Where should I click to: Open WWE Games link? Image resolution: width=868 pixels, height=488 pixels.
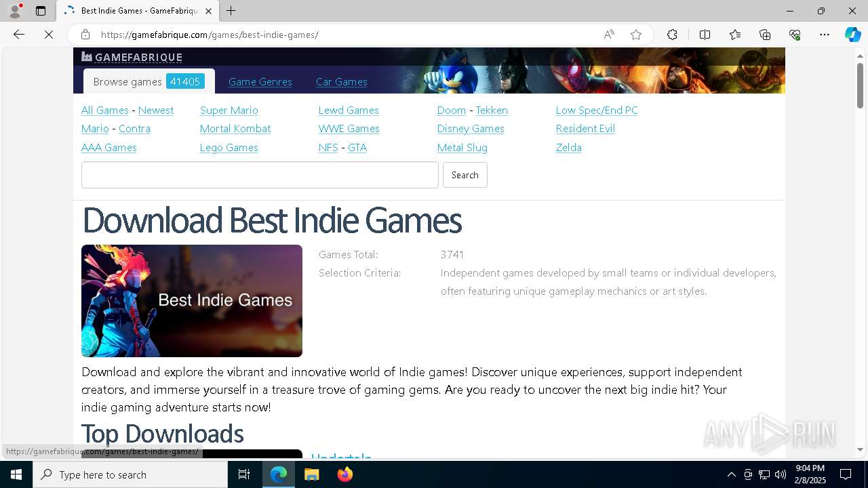[349, 128]
